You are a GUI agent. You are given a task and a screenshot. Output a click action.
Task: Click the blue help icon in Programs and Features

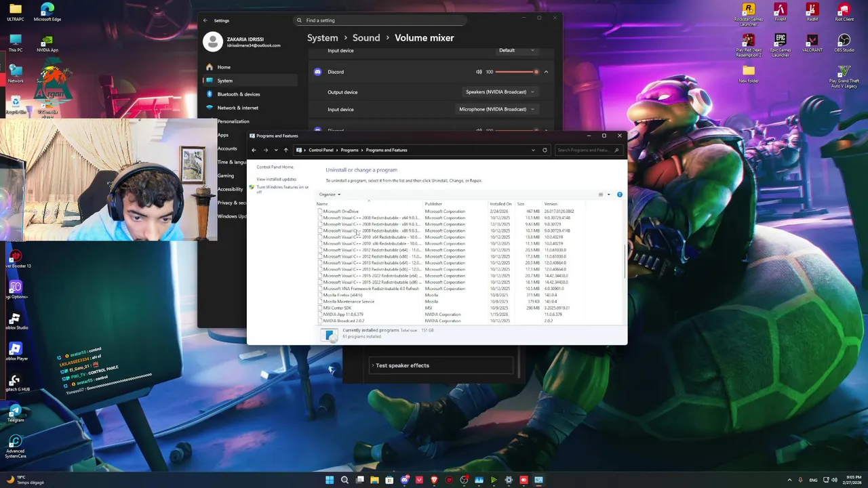pyautogui.click(x=619, y=195)
